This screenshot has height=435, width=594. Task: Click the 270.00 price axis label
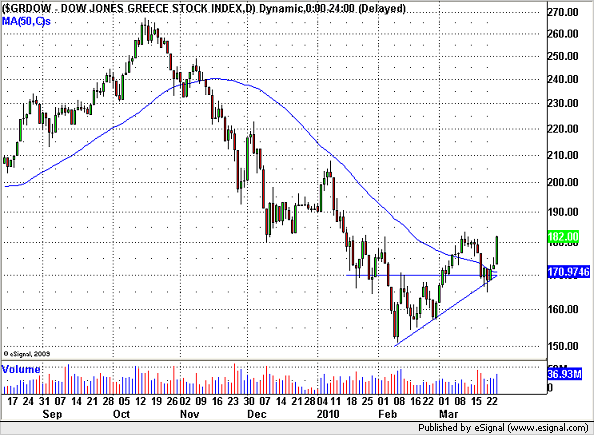coord(563,12)
